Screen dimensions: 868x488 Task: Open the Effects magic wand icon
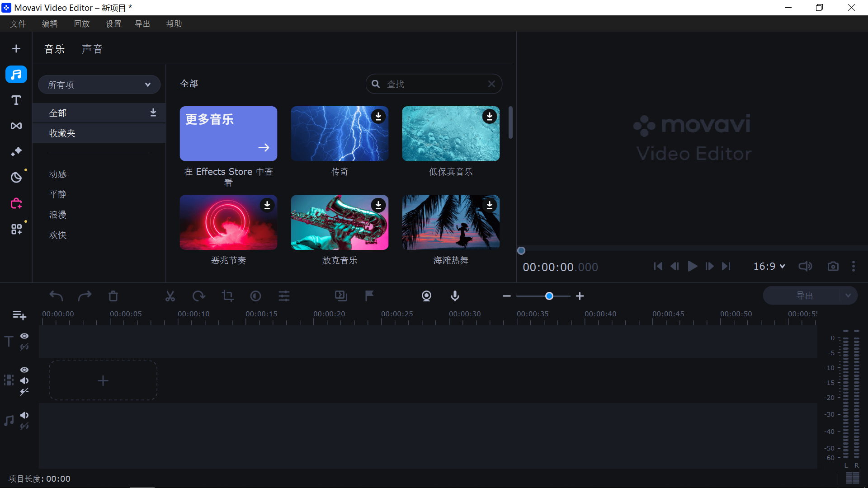pos(16,152)
